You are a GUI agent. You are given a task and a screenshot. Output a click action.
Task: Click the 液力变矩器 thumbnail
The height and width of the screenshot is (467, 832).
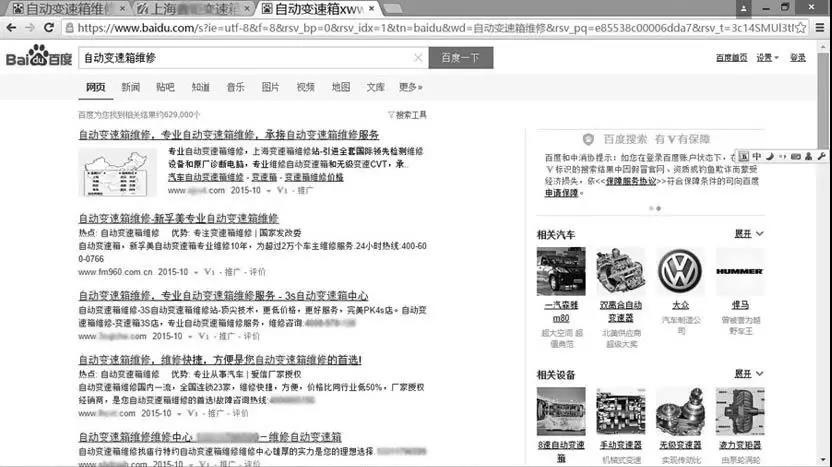pyautogui.click(x=740, y=411)
